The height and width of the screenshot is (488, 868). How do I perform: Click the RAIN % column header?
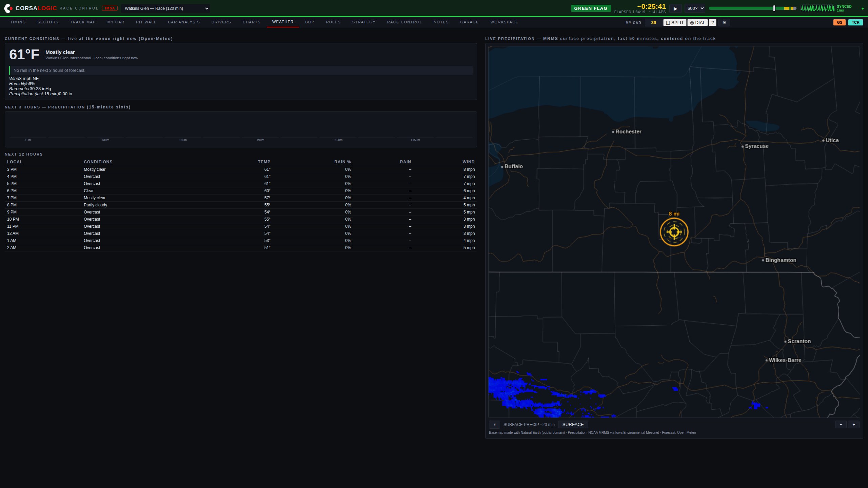(342, 162)
